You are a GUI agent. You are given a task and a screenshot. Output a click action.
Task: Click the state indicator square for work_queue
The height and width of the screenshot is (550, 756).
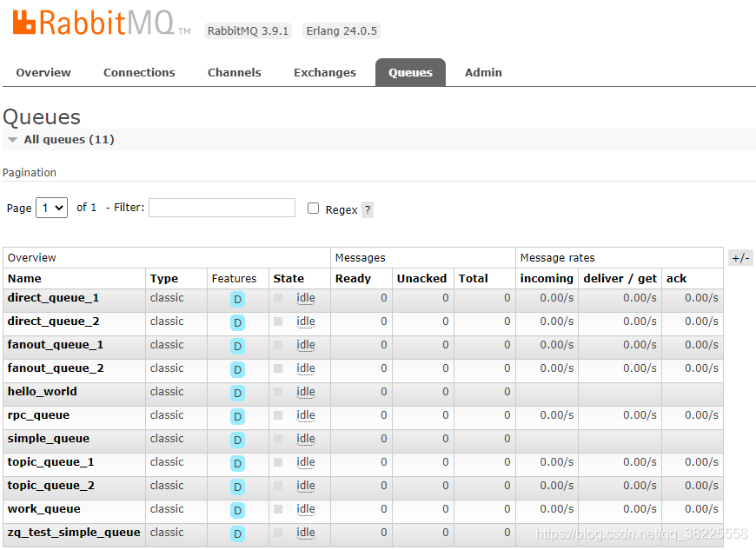point(278,509)
